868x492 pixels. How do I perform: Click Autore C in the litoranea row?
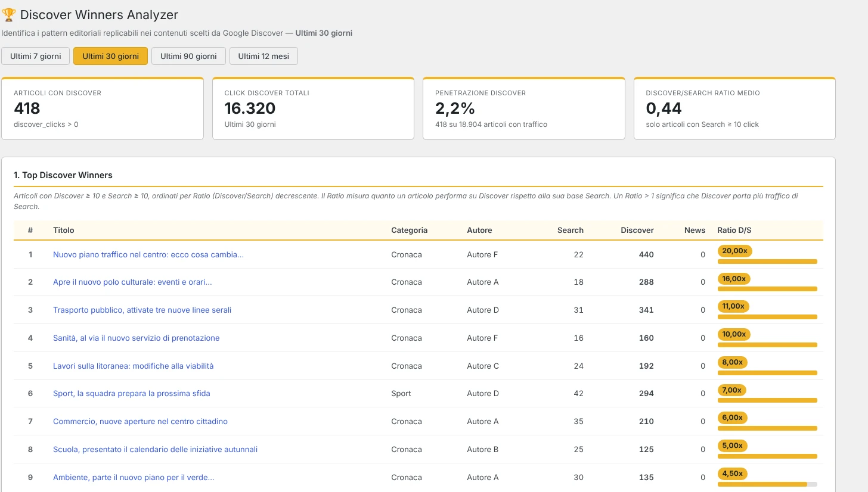coord(483,366)
